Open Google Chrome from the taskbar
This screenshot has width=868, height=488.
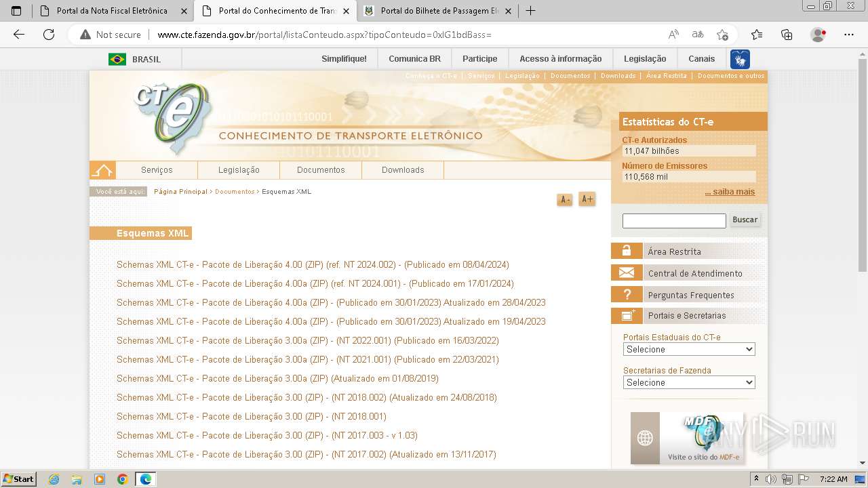pyautogui.click(x=122, y=479)
